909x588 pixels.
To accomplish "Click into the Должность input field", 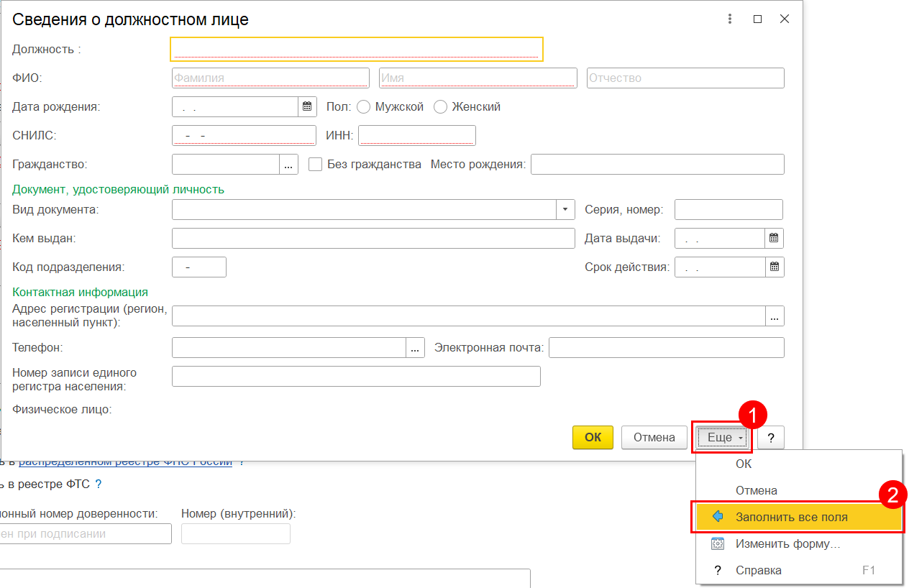I will pos(356,49).
